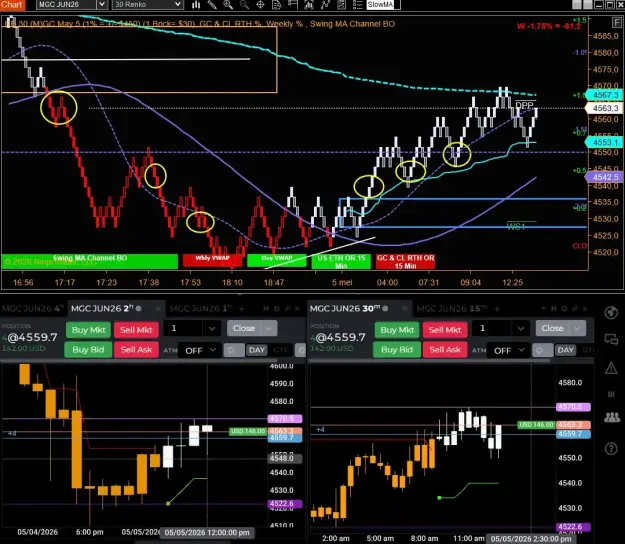Expand quantity dropdown in 30m panel

coord(521,329)
